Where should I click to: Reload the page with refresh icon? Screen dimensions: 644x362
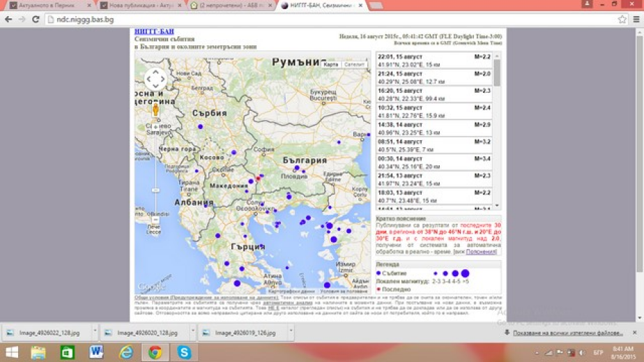coord(36,20)
